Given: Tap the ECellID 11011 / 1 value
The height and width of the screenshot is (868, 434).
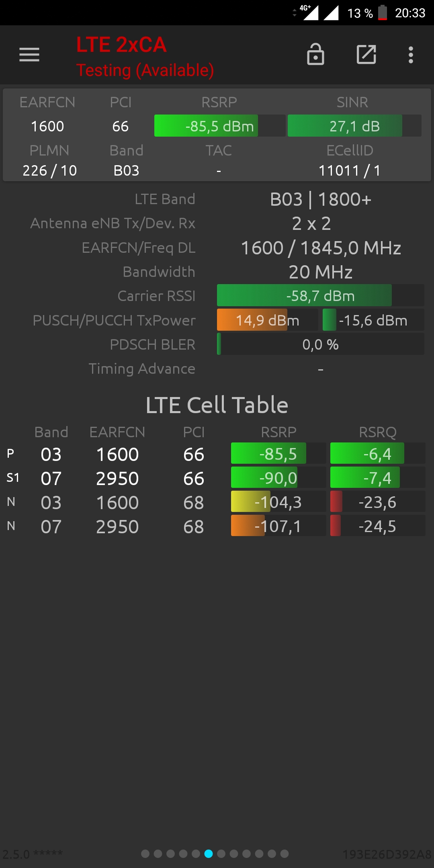Looking at the screenshot, I should coord(350,170).
